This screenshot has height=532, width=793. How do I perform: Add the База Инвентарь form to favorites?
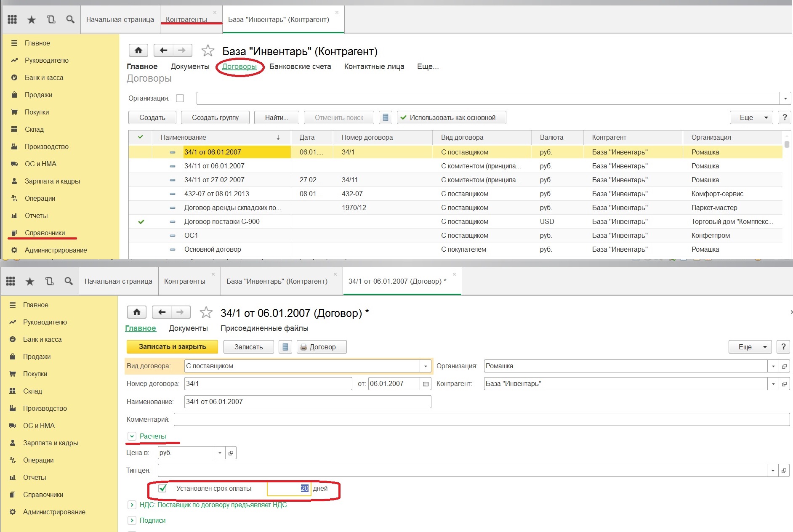pos(208,51)
